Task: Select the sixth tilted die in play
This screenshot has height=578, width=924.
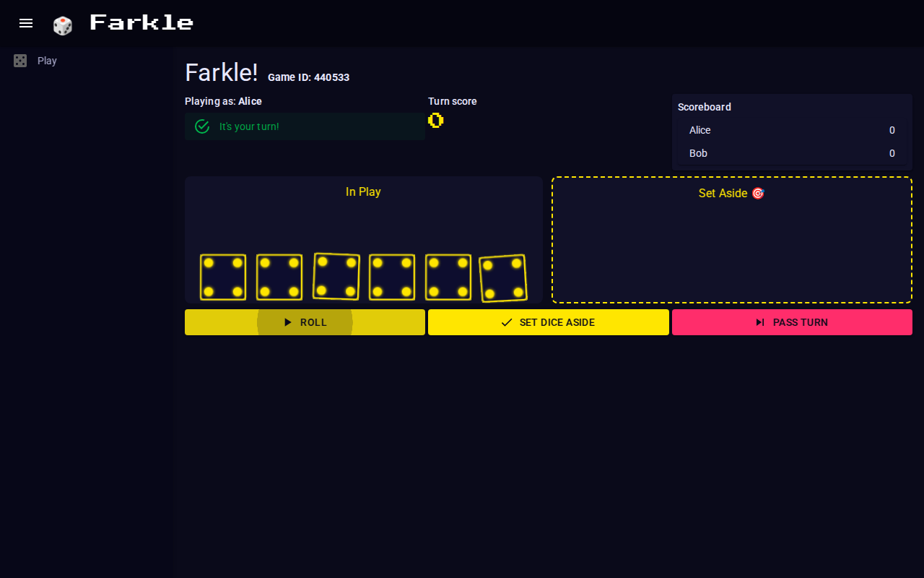Action: click(503, 278)
